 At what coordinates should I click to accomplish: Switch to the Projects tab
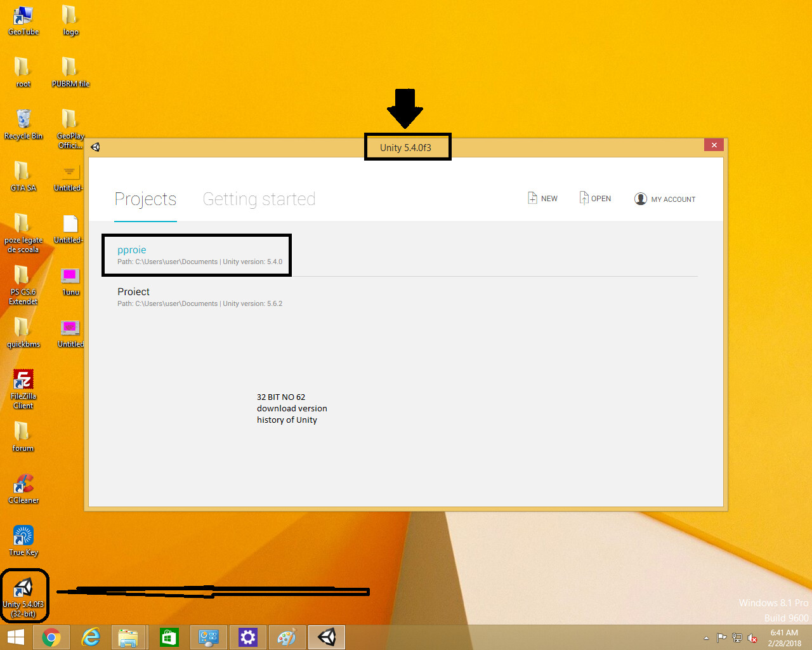tap(145, 199)
